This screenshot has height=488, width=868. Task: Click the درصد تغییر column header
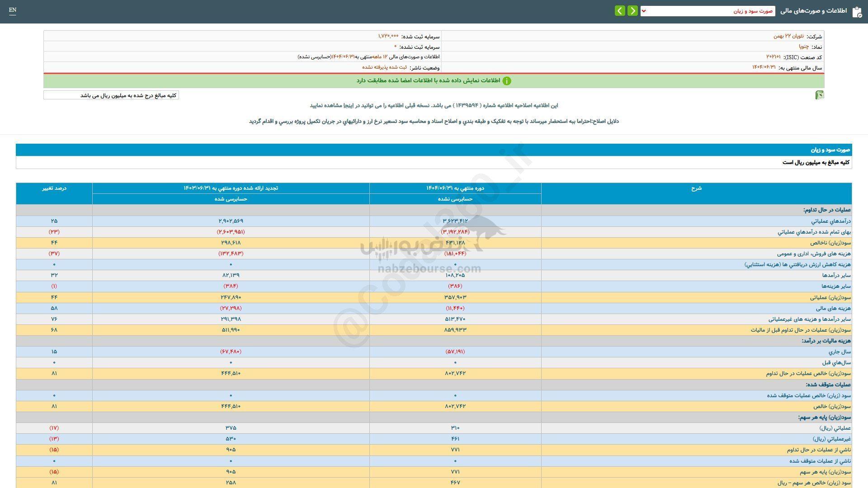(x=54, y=188)
